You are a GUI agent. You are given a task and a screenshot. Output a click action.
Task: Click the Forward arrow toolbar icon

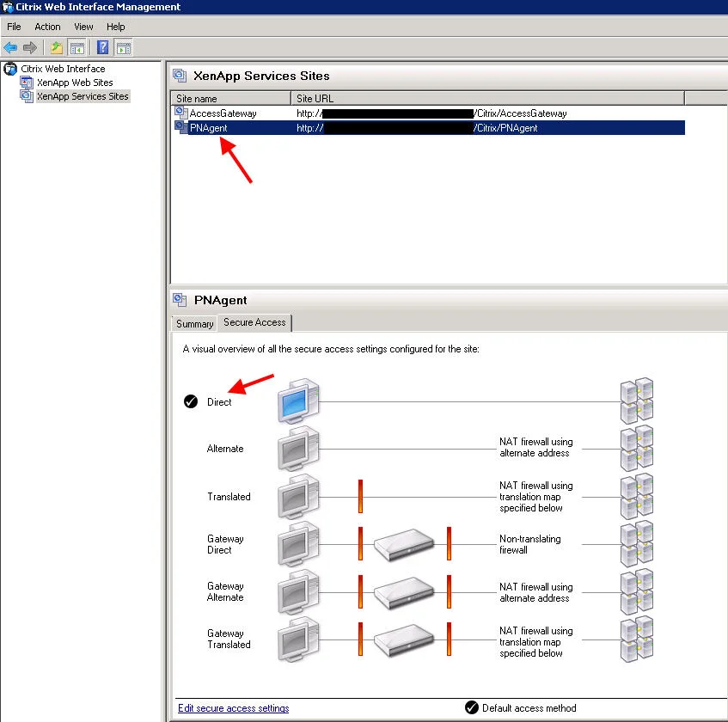[x=30, y=47]
